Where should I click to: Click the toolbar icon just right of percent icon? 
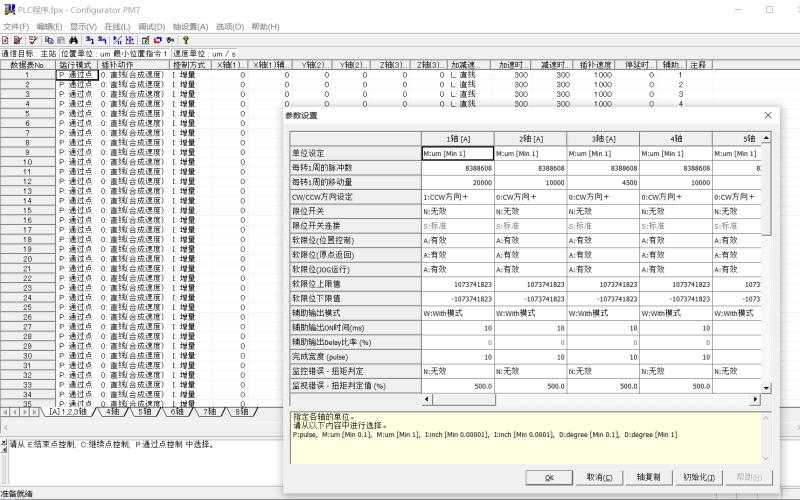tap(130, 40)
